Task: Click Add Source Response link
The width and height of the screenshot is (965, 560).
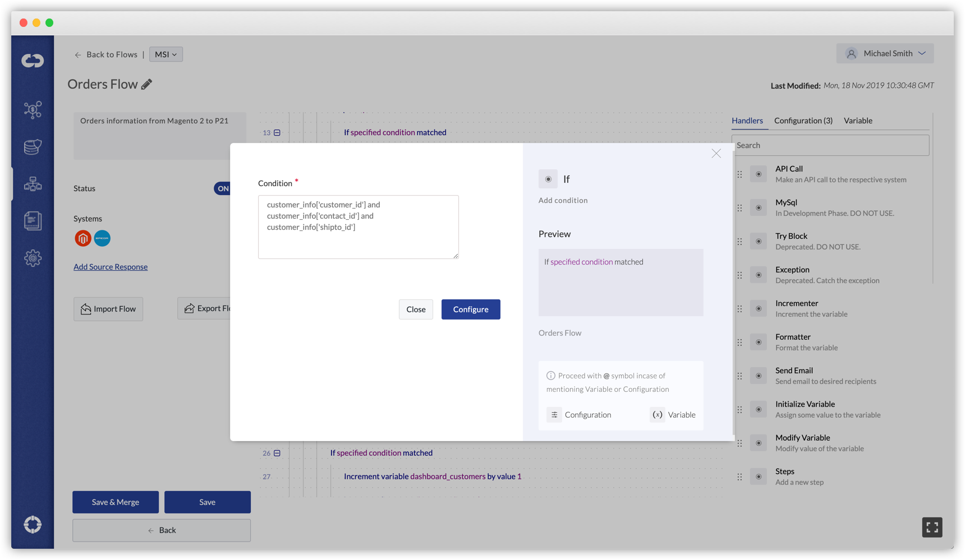Action: click(x=111, y=267)
